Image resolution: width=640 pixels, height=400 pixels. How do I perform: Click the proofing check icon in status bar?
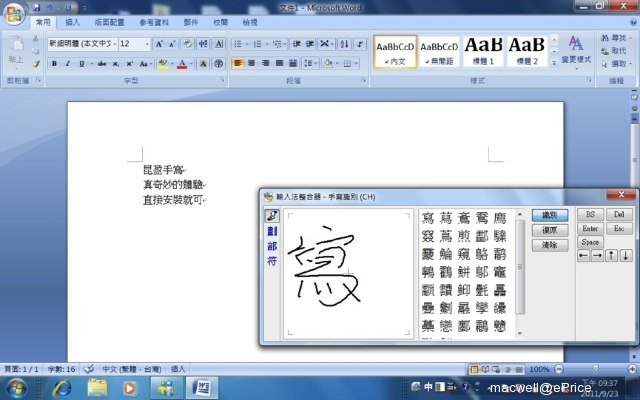pyautogui.click(x=89, y=369)
